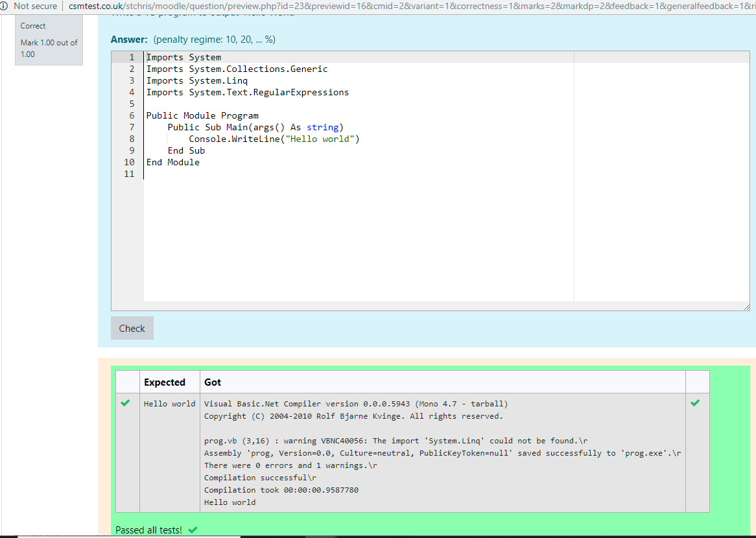Click the "warning VBNC40056" output line
Screen dimensions: 756x538
click(x=396, y=441)
